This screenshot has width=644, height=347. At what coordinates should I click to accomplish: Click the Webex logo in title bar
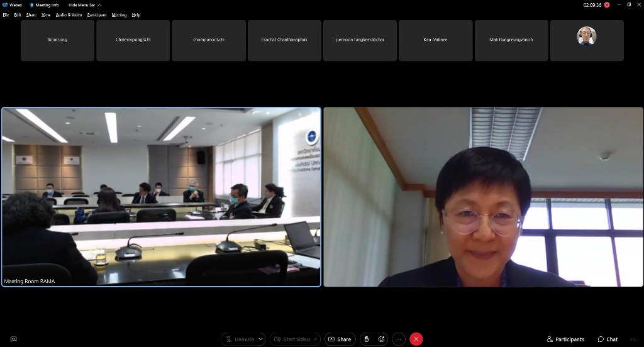[5, 5]
